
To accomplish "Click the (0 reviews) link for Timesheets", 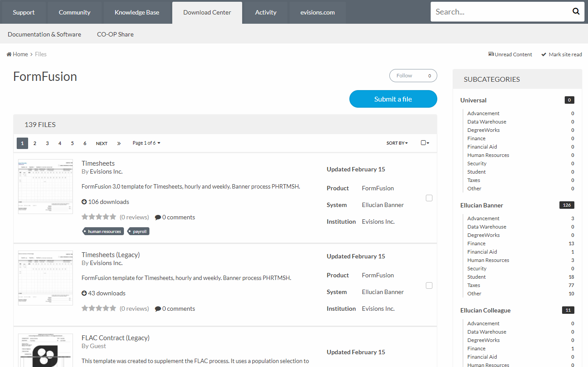I will pos(134,217).
